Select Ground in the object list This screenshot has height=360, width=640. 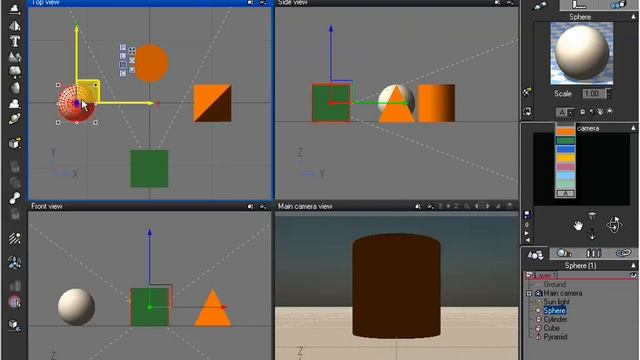point(555,284)
